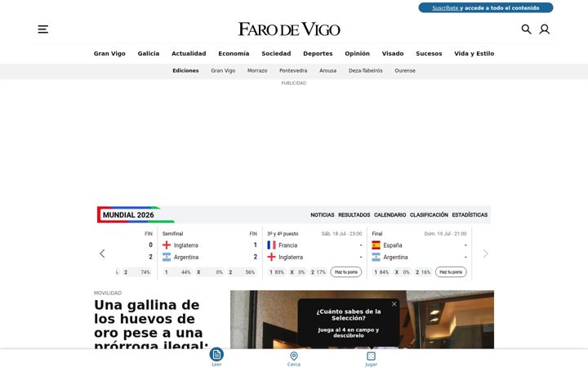Screen dimensions: 588x368
Task: Click the 56% option 2 in Semifinal poll
Action: [242, 272]
